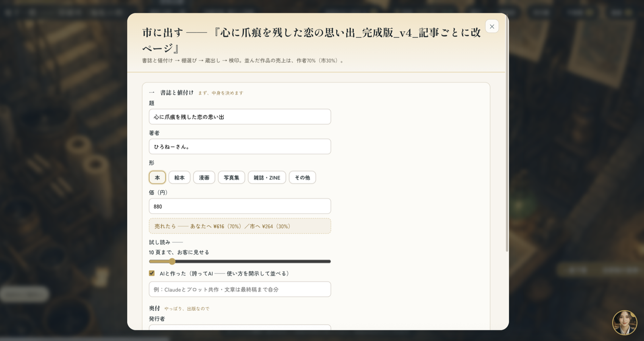
Task: Click the 題 title input field
Action: (240, 117)
